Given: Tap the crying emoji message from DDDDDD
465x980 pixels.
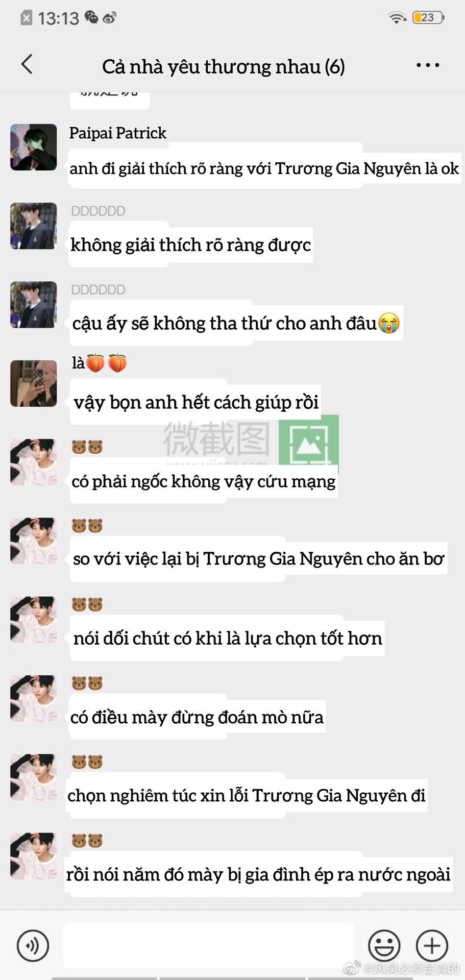Looking at the screenshot, I should pyautogui.click(x=236, y=323).
